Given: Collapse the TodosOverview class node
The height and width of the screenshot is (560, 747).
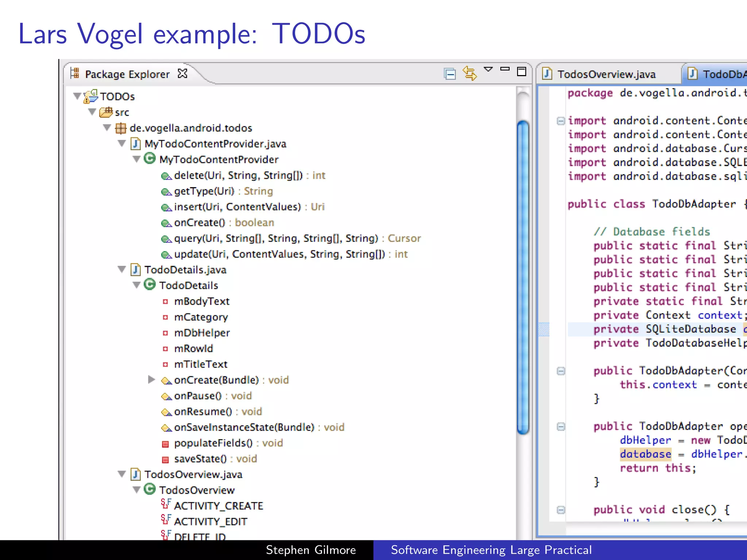Looking at the screenshot, I should [x=136, y=490].
